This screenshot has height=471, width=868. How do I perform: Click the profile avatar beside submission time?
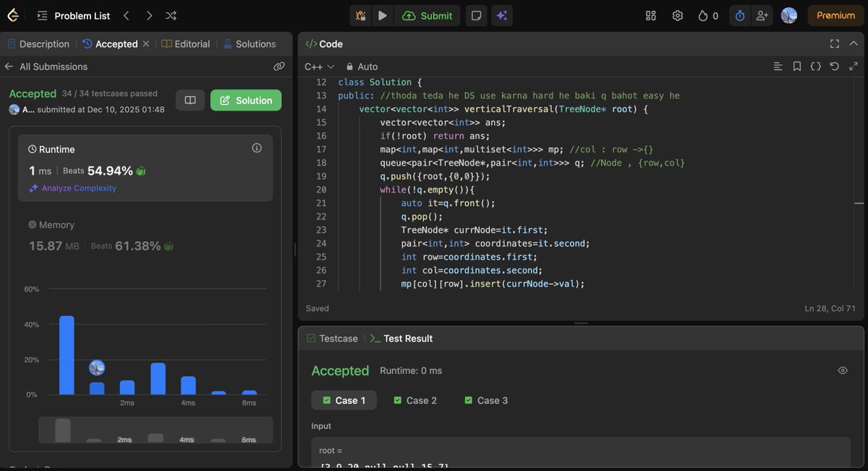coord(14,110)
